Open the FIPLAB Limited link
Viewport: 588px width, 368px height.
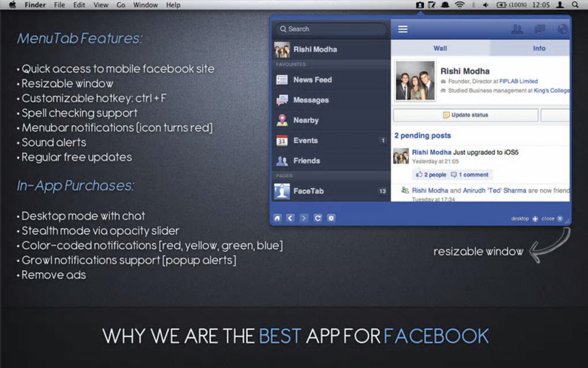pos(518,81)
